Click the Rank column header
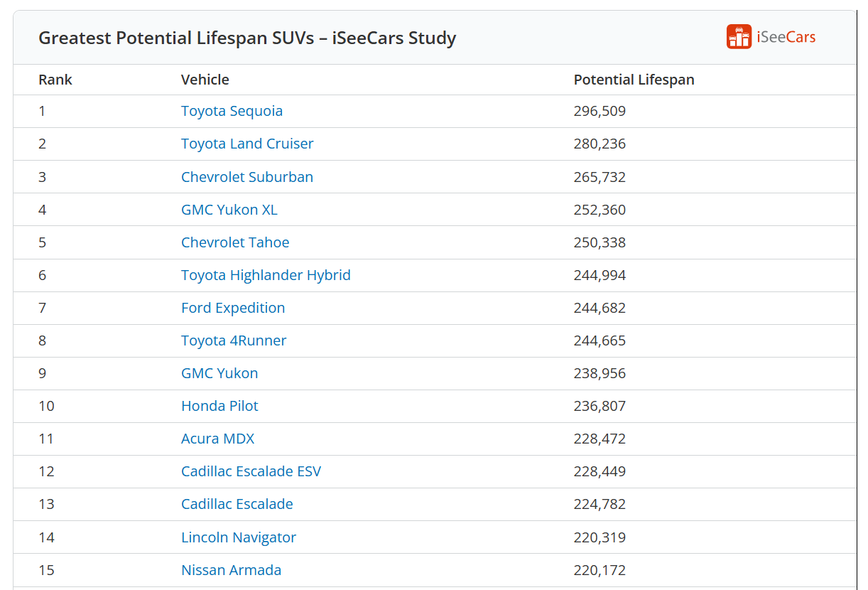The height and width of the screenshot is (590, 868). [55, 80]
